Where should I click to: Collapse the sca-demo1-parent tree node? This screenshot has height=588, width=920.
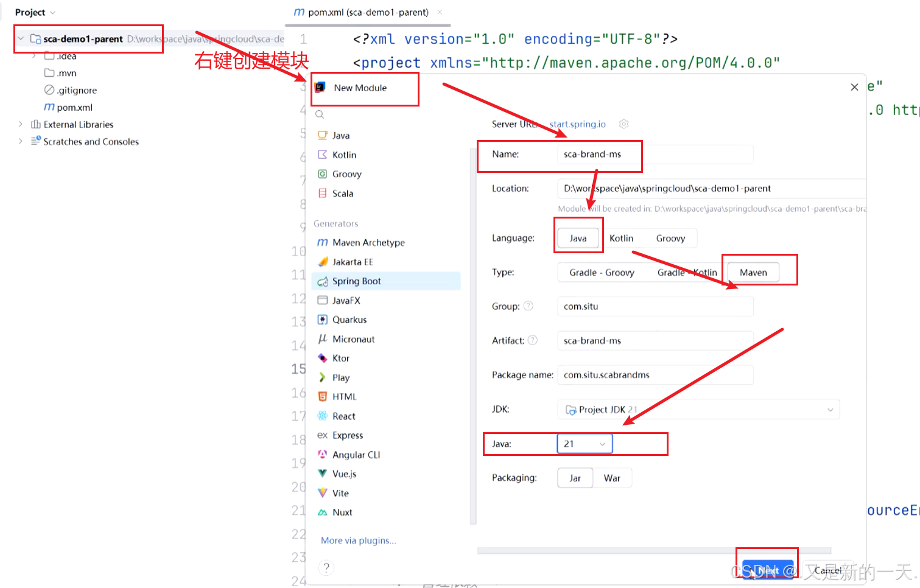point(21,38)
